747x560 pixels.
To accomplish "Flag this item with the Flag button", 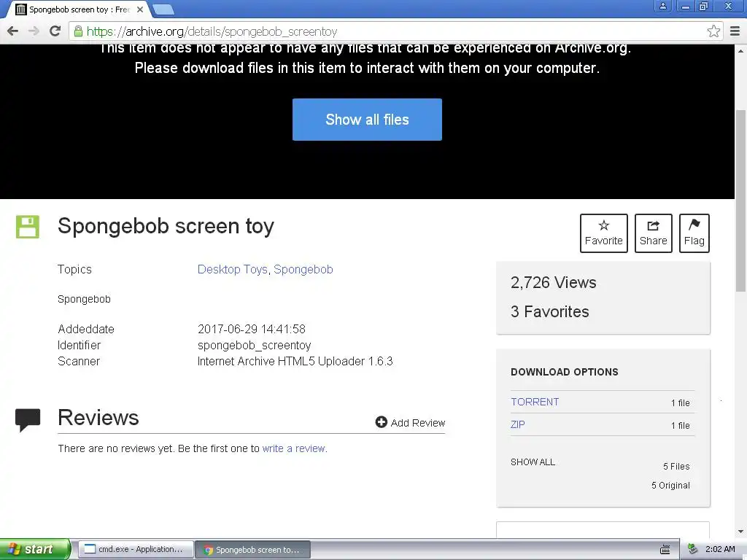I will tap(694, 233).
